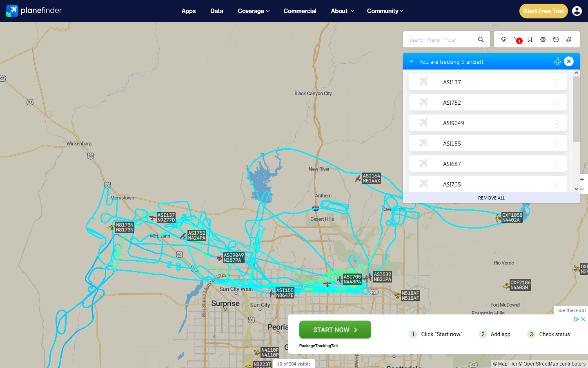Close the aircraft tracking panel
588x368 pixels.
click(569, 61)
